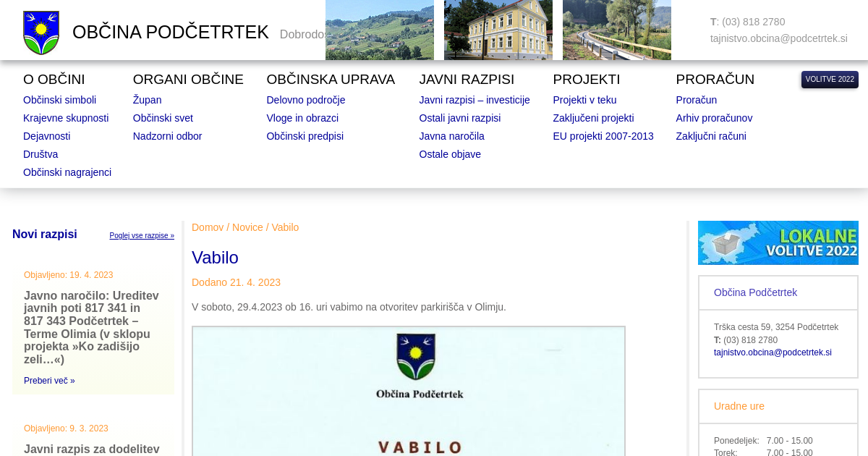Viewport: 868px width, 456px height.
Task: Open Projekti v teku
Action: click(584, 100)
